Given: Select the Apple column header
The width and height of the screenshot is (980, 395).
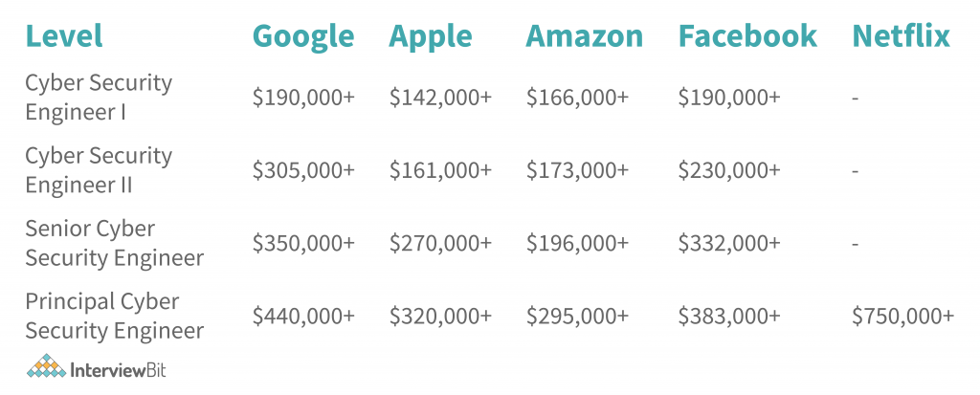Looking at the screenshot, I should point(431,36).
